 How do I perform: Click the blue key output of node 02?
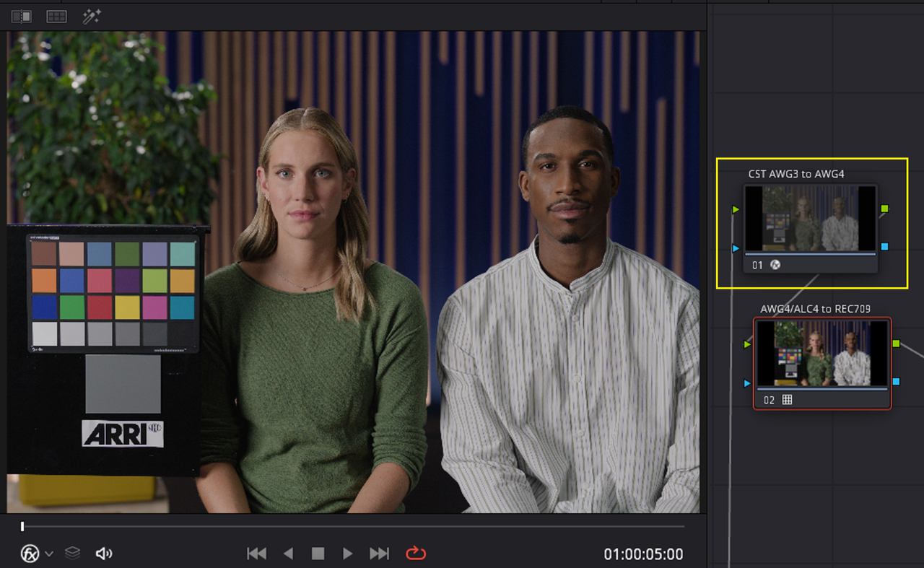[x=896, y=381]
